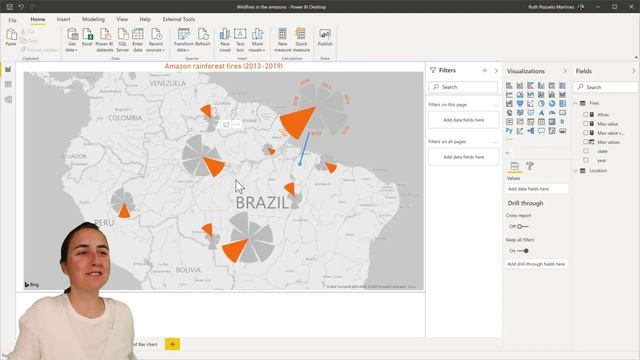Check the Max values field checkbox

[586, 142]
